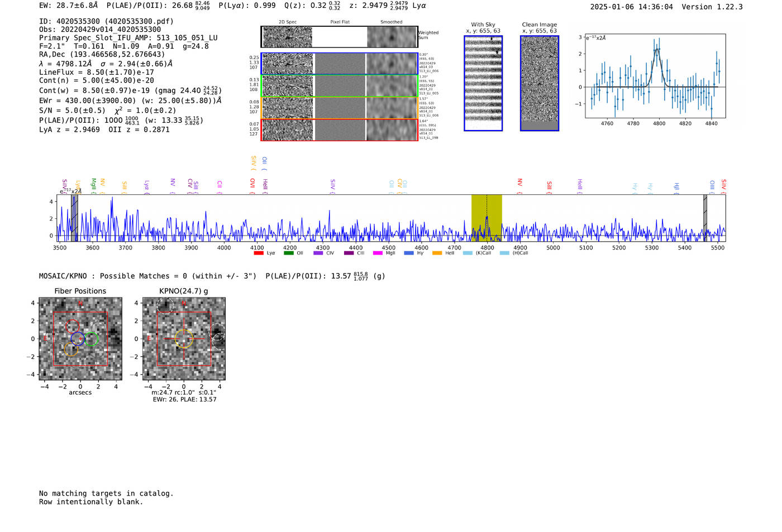This screenshot has height=532, width=782.
Task: Click the EWr: 26, PLAE: 13.57 caption
Action: (184, 400)
